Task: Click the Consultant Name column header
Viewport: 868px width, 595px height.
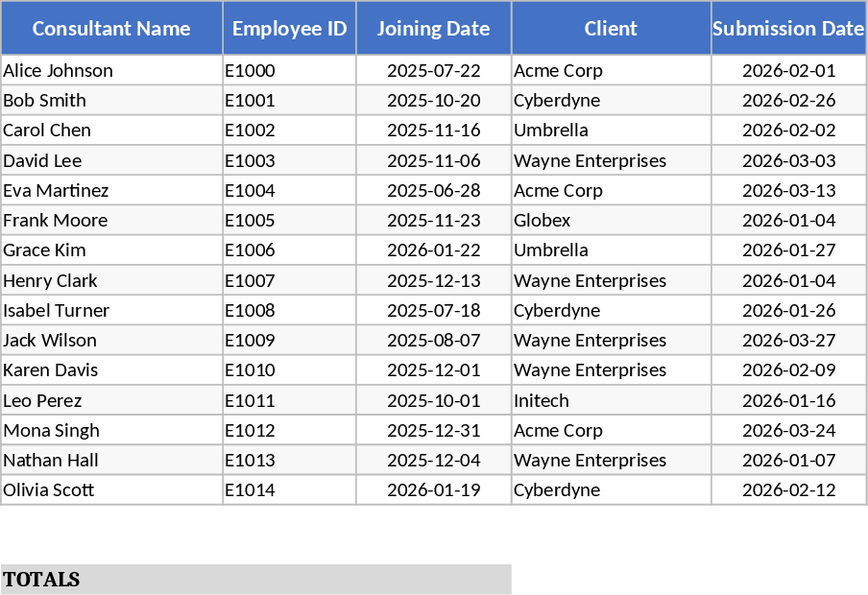Action: (110, 29)
